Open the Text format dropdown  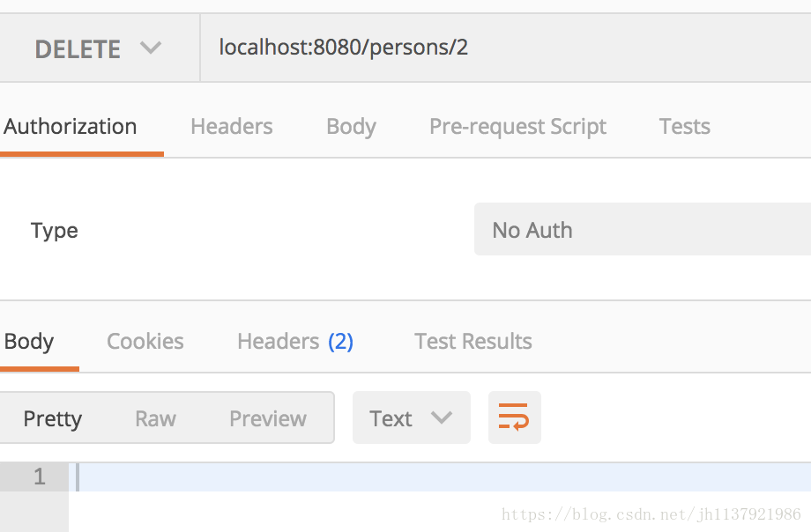pos(411,417)
